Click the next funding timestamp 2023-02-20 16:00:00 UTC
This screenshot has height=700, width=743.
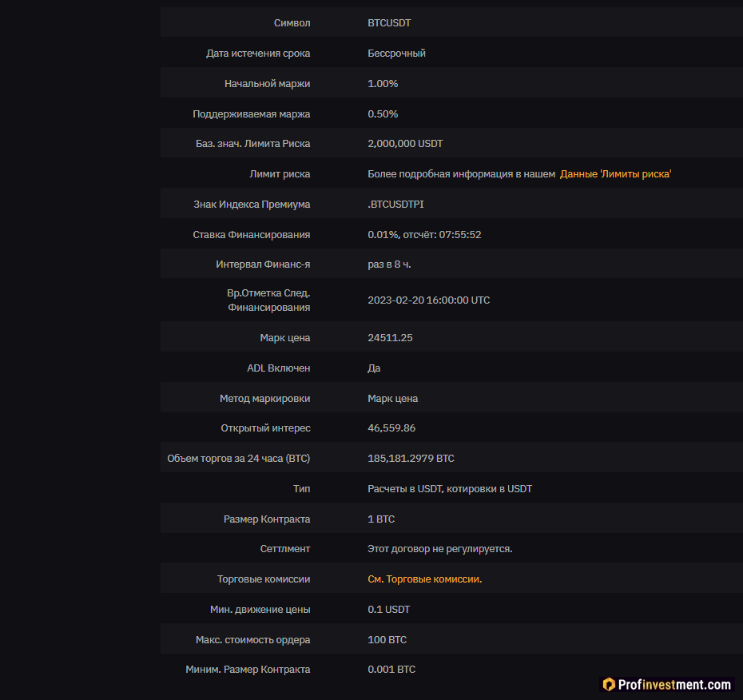point(428,300)
